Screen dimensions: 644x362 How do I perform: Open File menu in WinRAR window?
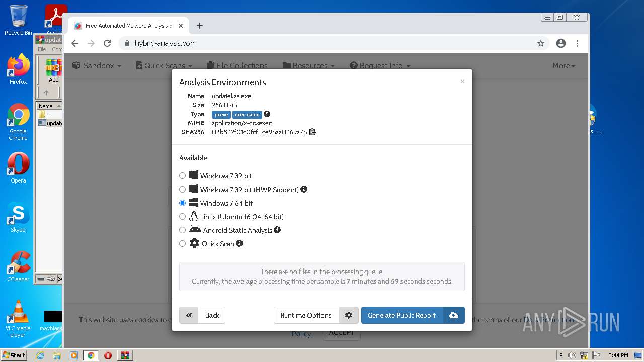click(x=42, y=49)
